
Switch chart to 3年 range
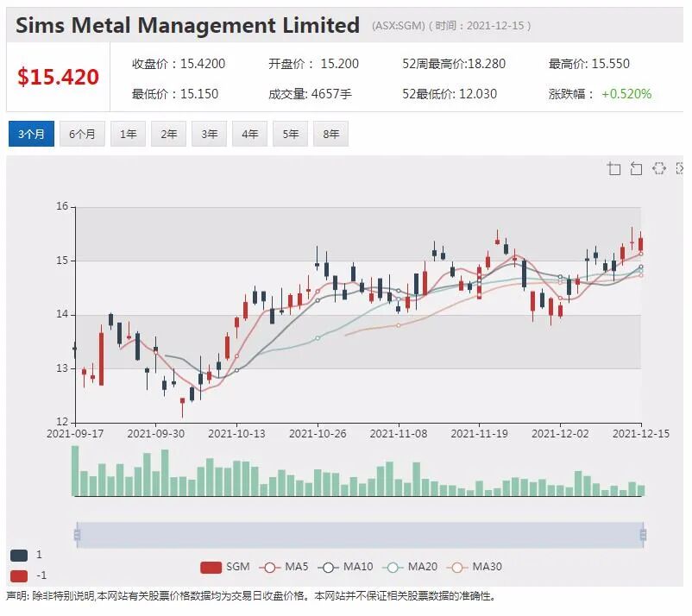(209, 134)
